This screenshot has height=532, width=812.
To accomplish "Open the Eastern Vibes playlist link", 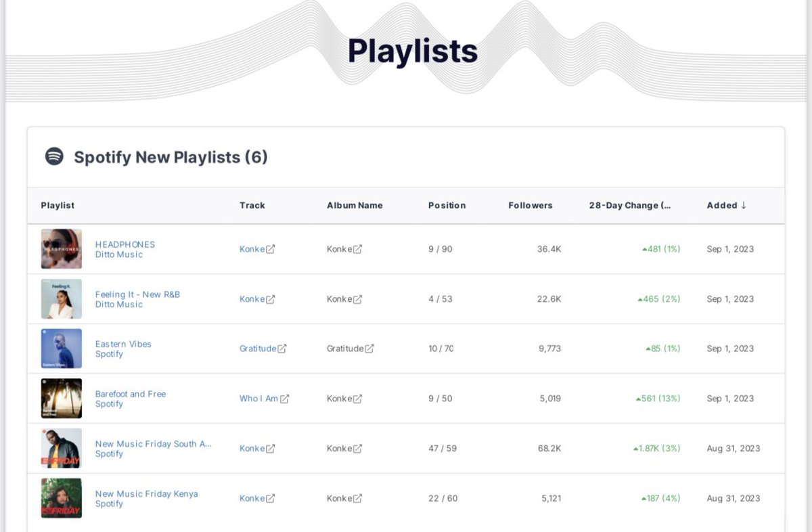I will [x=122, y=344].
